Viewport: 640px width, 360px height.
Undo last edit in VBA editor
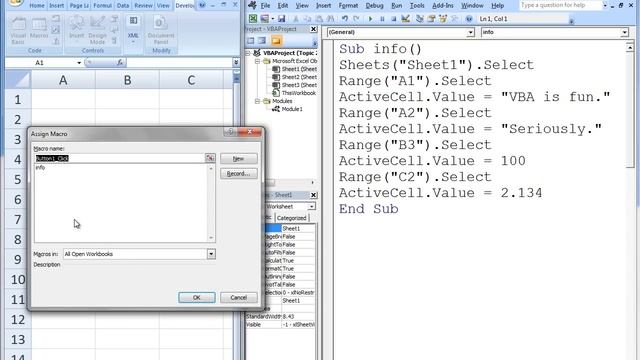point(345,19)
